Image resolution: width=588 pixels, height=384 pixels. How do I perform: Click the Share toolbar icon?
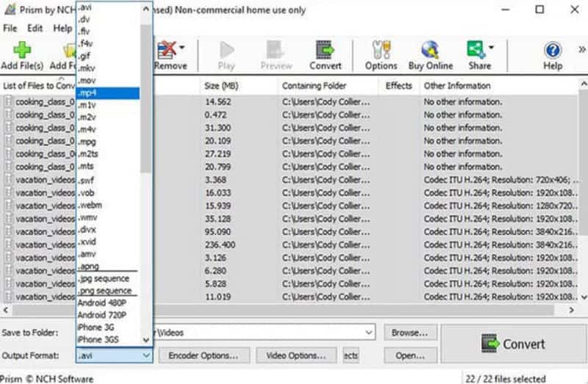[476, 50]
